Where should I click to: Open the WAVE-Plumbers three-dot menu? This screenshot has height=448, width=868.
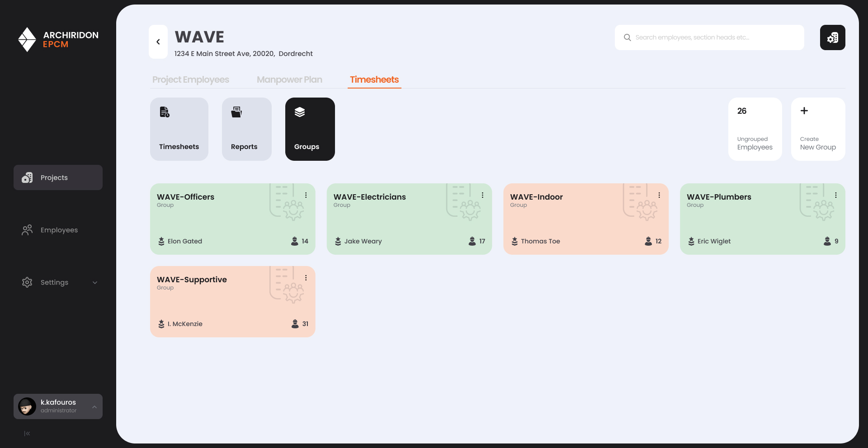(x=836, y=195)
